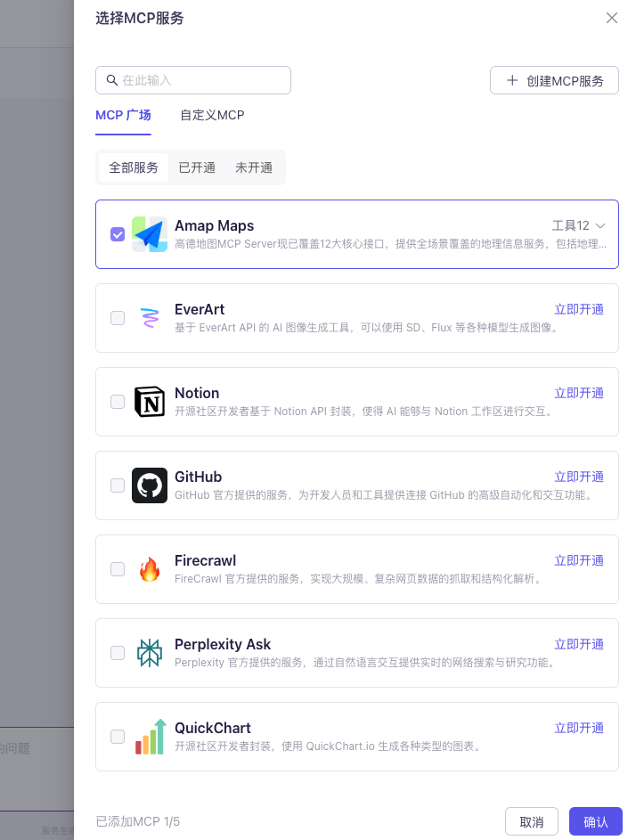Click 立即开通 for EverArt
The image size is (636, 840).
coord(579,309)
